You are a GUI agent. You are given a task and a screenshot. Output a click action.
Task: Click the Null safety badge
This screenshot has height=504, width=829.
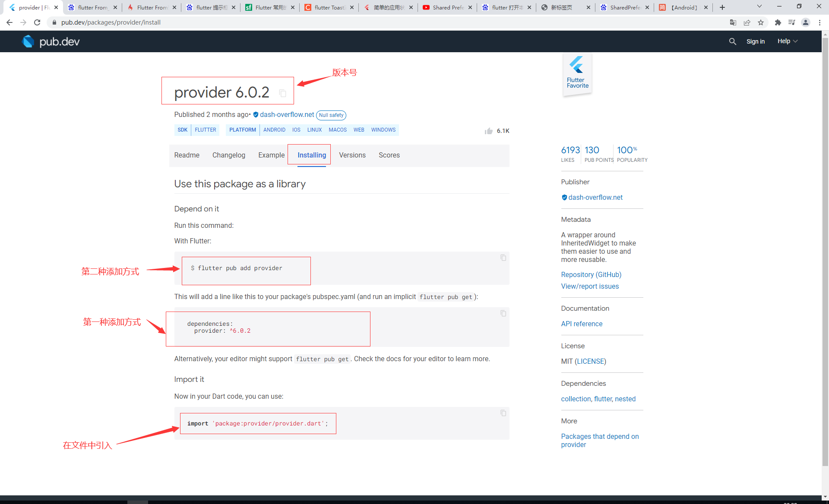coord(331,115)
